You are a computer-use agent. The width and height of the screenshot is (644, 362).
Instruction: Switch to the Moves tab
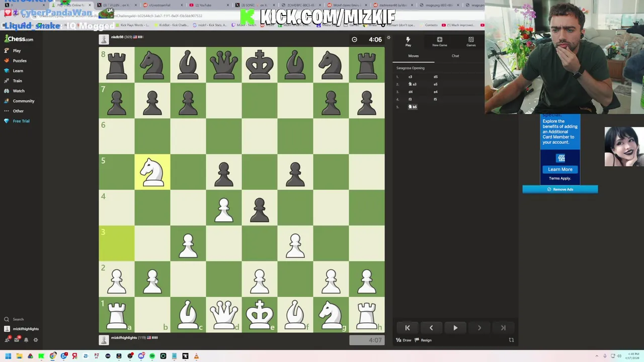click(x=413, y=56)
